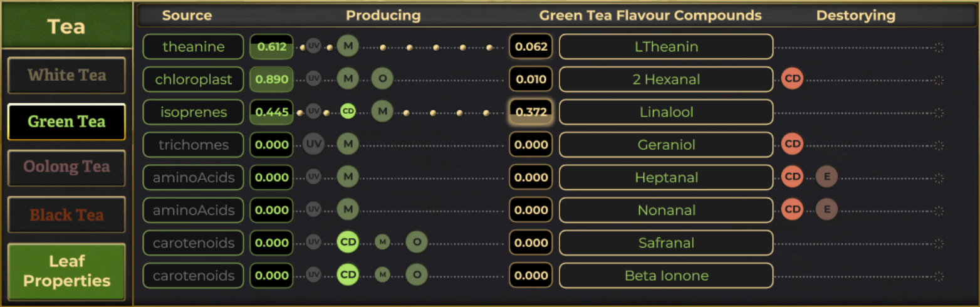Click the Linalool compound button
The height and width of the screenshot is (307, 980).
tap(665, 112)
